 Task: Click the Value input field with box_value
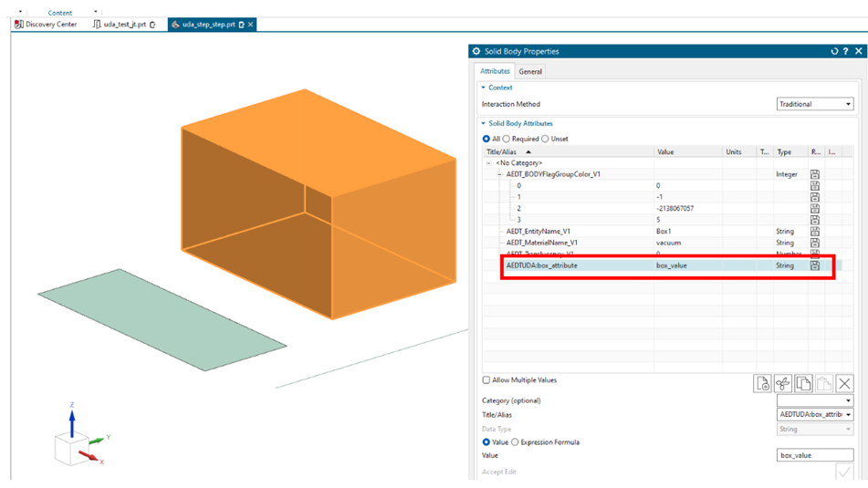click(x=815, y=455)
